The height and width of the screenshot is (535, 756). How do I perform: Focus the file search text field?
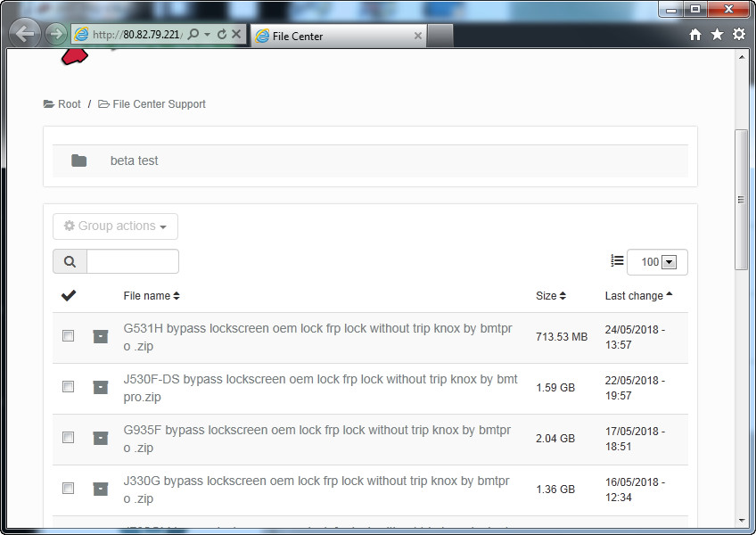[133, 261]
